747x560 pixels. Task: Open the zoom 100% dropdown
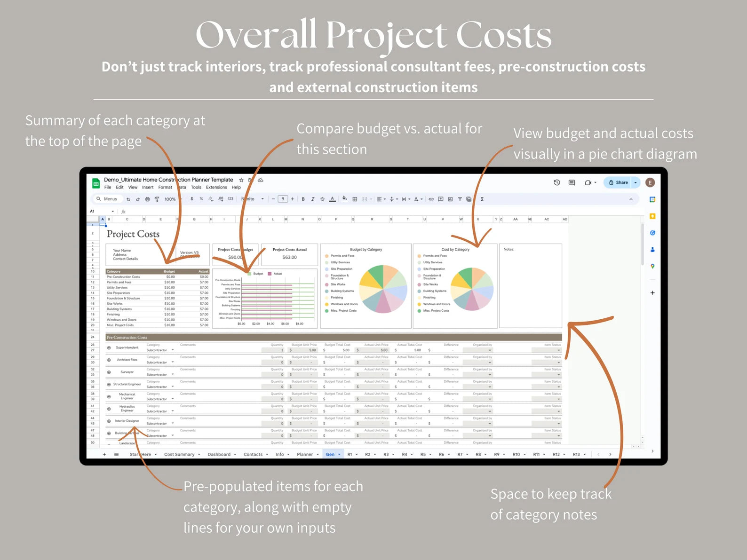172,199
